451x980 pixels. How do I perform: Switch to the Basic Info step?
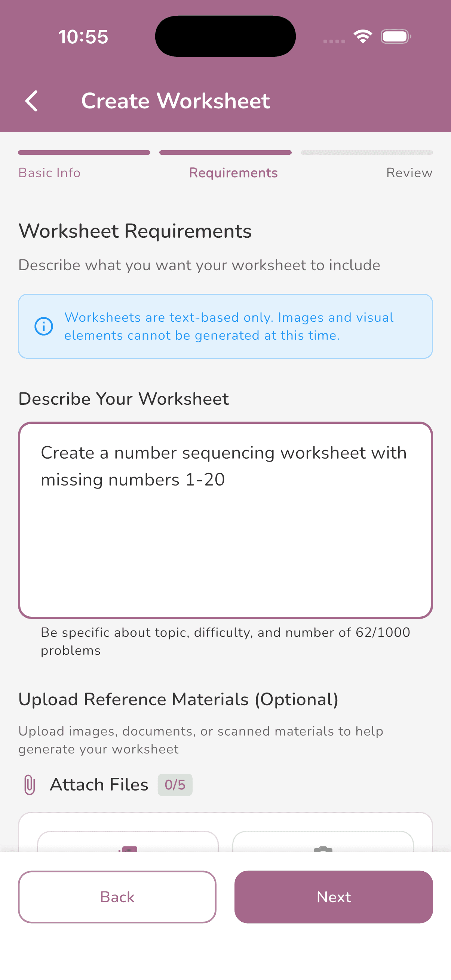49,172
